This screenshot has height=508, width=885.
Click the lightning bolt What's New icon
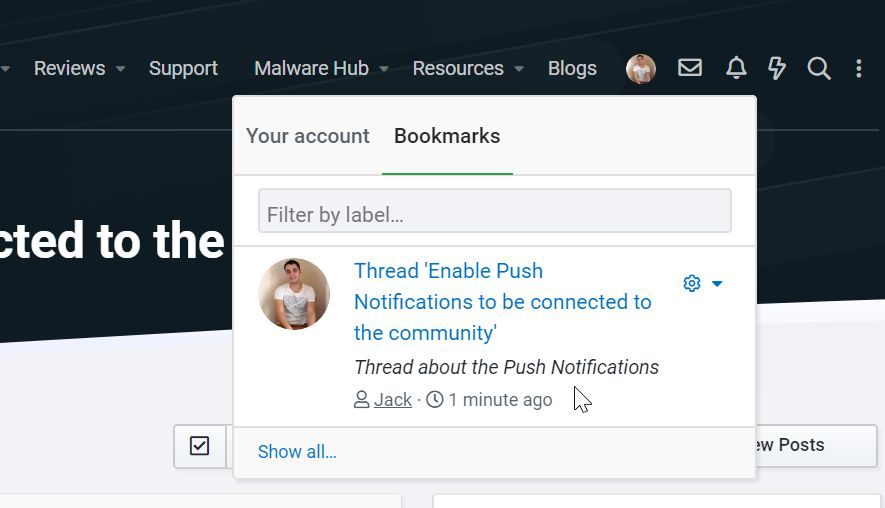(777, 68)
